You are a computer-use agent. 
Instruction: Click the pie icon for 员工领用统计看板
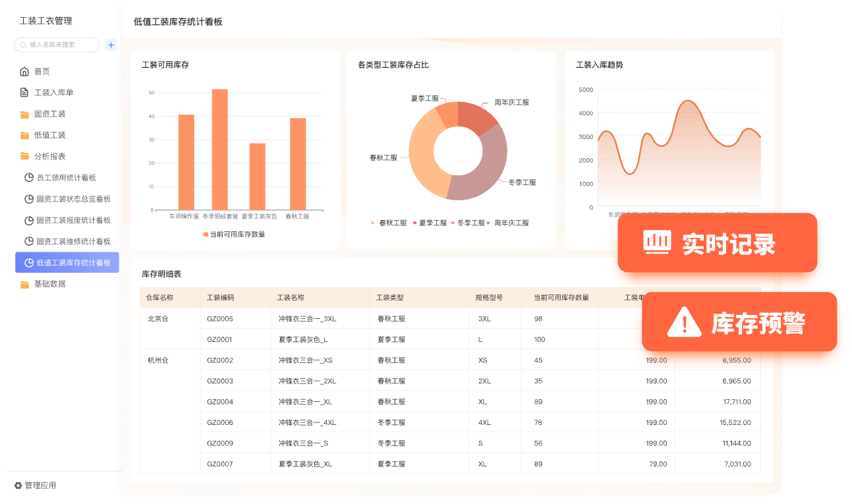(x=29, y=178)
